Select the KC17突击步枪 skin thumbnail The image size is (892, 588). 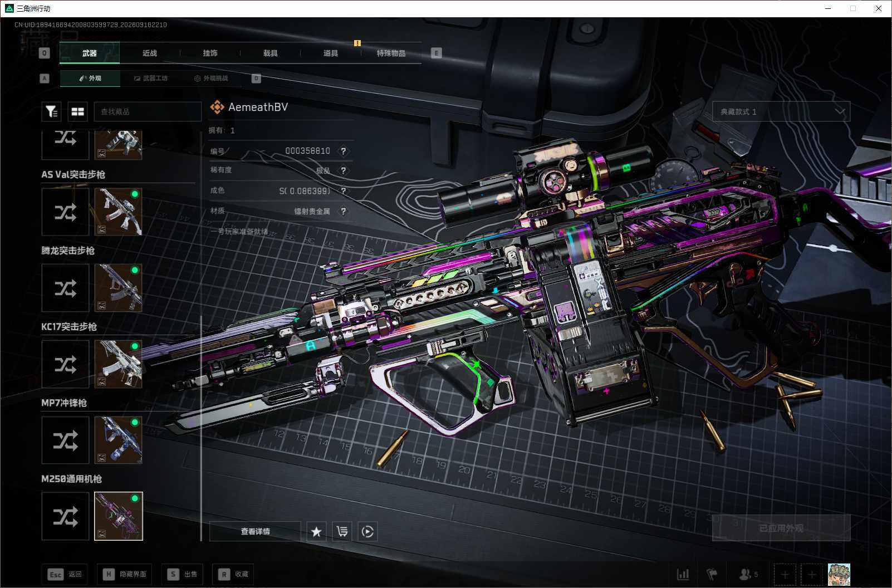[x=118, y=364]
